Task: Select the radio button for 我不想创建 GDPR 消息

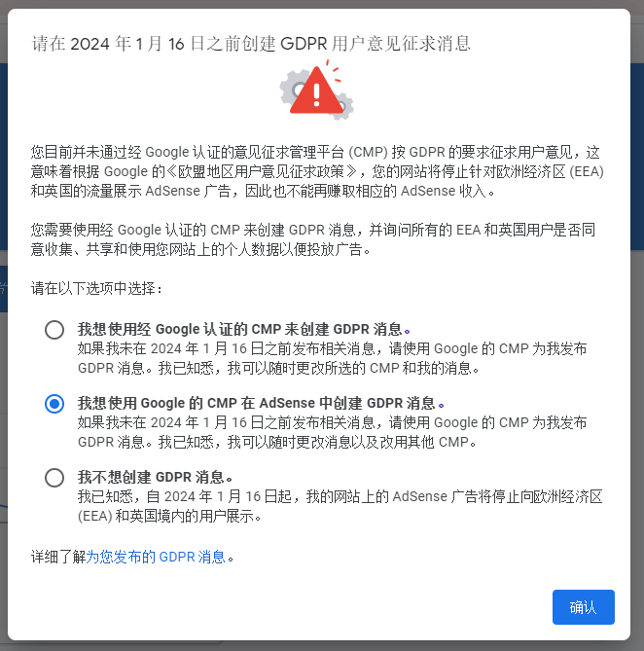Action: click(54, 478)
